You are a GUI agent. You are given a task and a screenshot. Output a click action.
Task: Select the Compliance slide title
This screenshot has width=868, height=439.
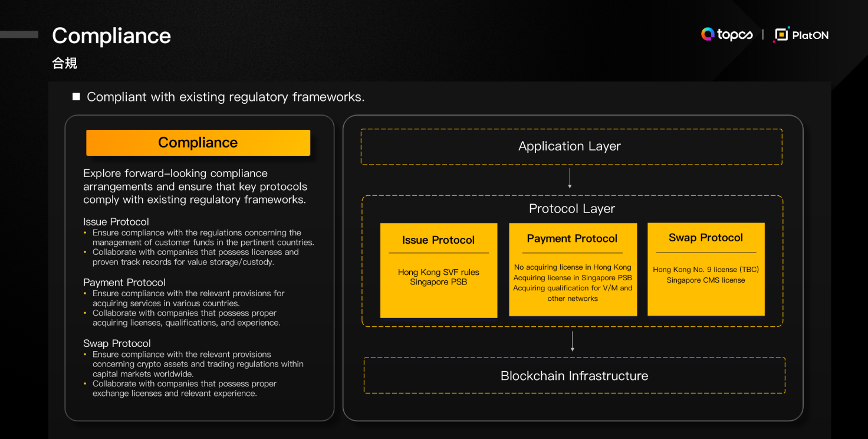pyautogui.click(x=111, y=36)
